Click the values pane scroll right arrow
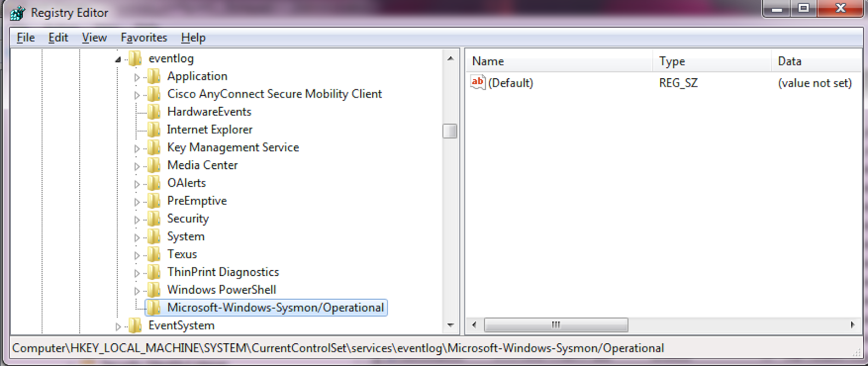 (853, 325)
